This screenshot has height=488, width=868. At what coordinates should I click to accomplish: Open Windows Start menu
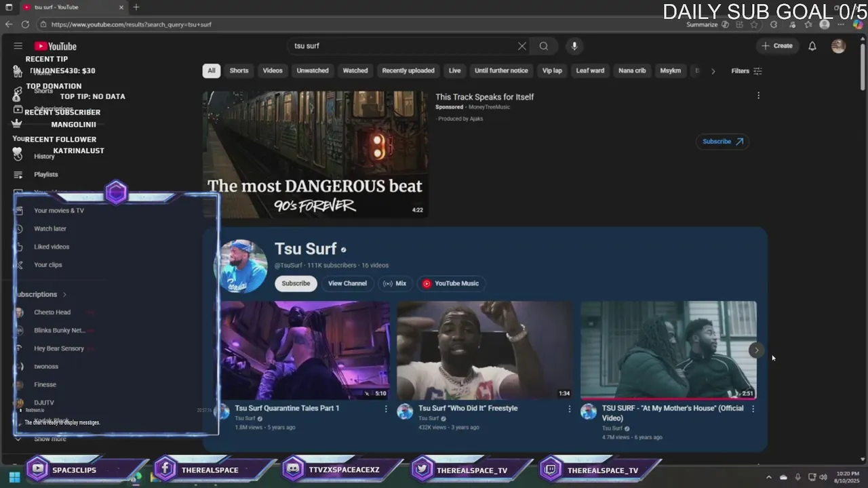14,477
